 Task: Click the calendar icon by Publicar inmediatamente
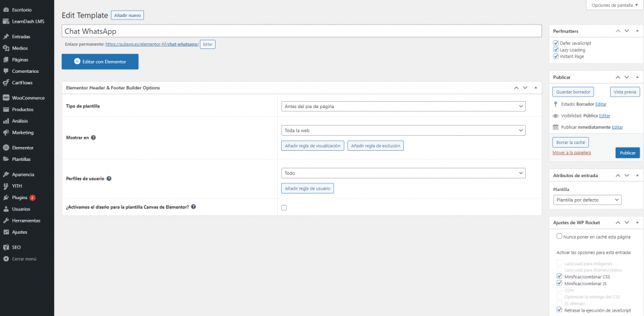[556, 128]
